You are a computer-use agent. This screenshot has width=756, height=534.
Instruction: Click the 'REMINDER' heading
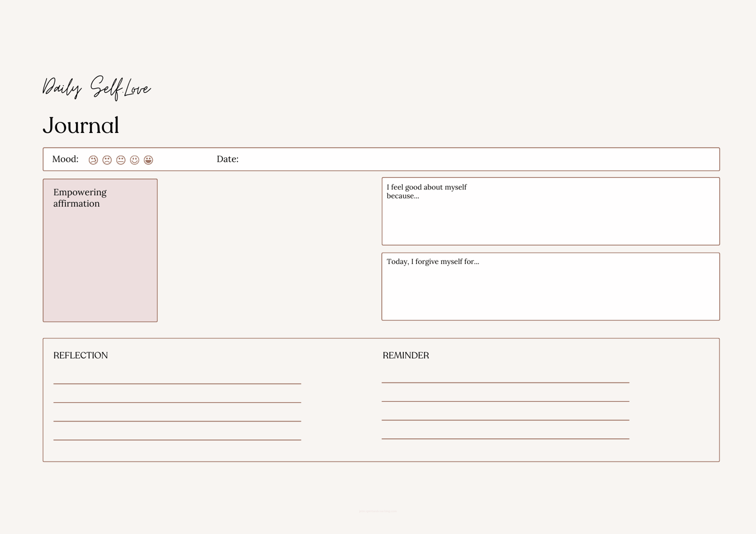click(x=406, y=356)
